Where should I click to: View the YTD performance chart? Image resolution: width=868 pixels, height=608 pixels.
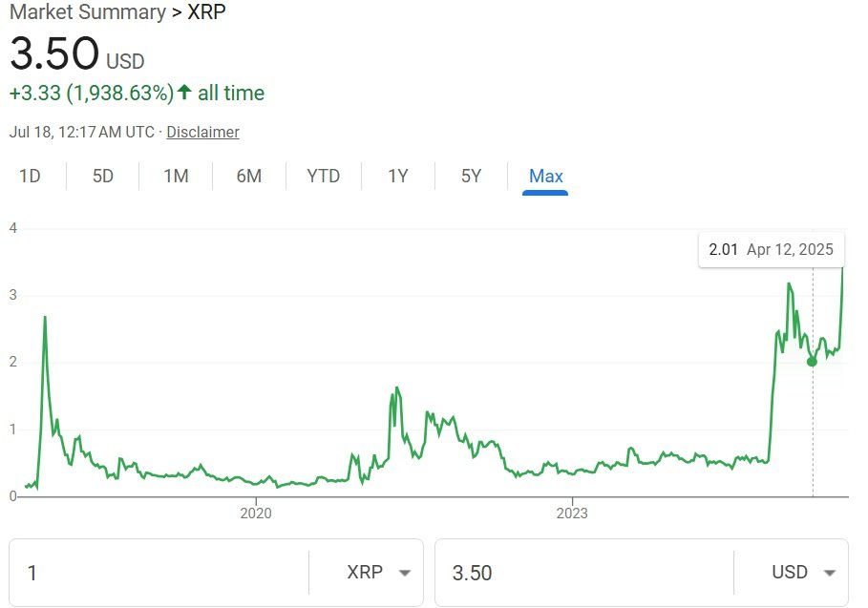click(323, 176)
